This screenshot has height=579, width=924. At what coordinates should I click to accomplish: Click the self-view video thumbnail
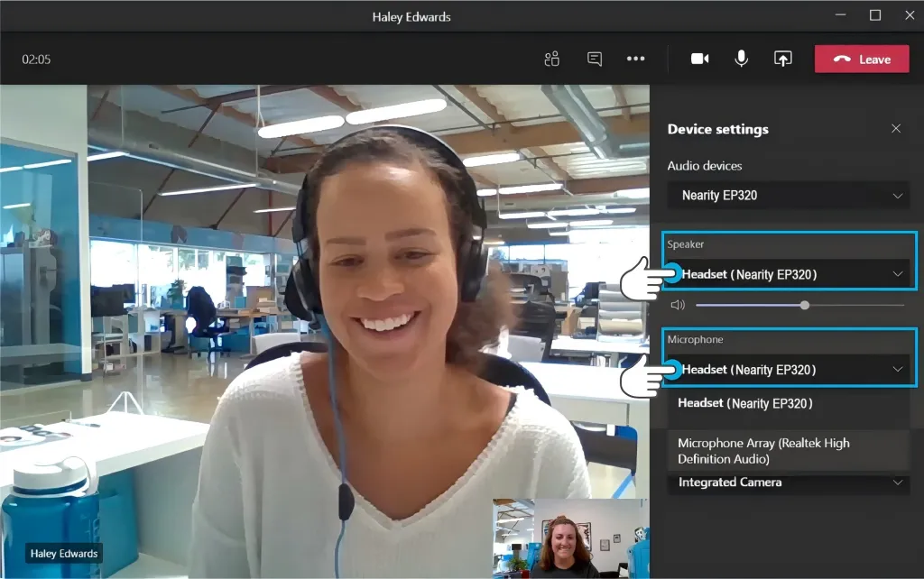point(570,538)
